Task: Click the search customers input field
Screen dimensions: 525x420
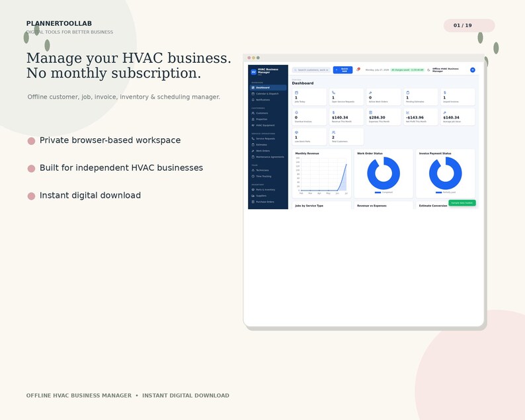Action: [311, 70]
